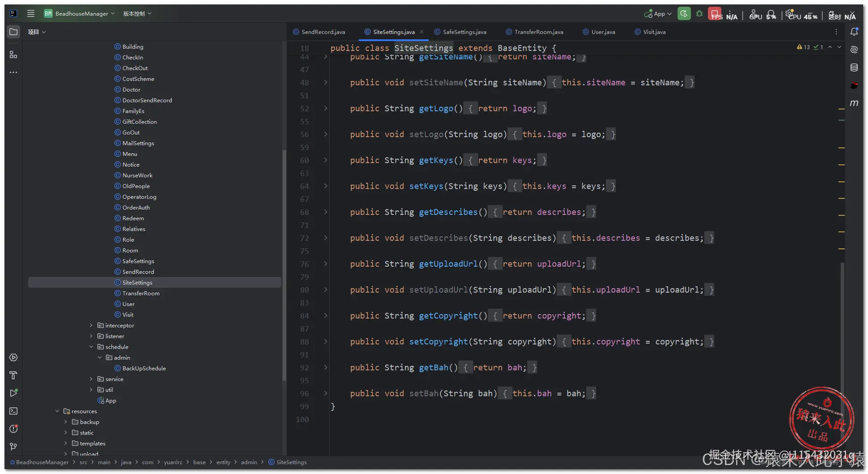
Task: Open the Notifications bell panel
Action: pos(854,32)
